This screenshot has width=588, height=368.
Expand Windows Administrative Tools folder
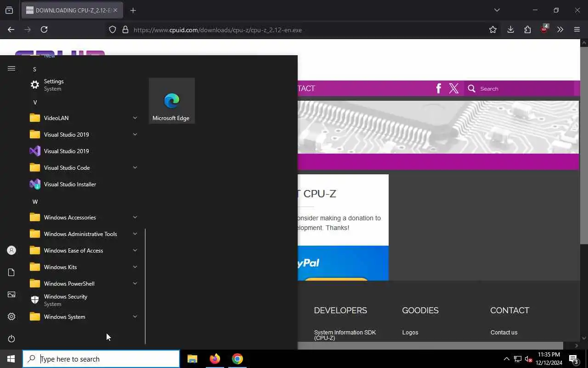pos(83,234)
